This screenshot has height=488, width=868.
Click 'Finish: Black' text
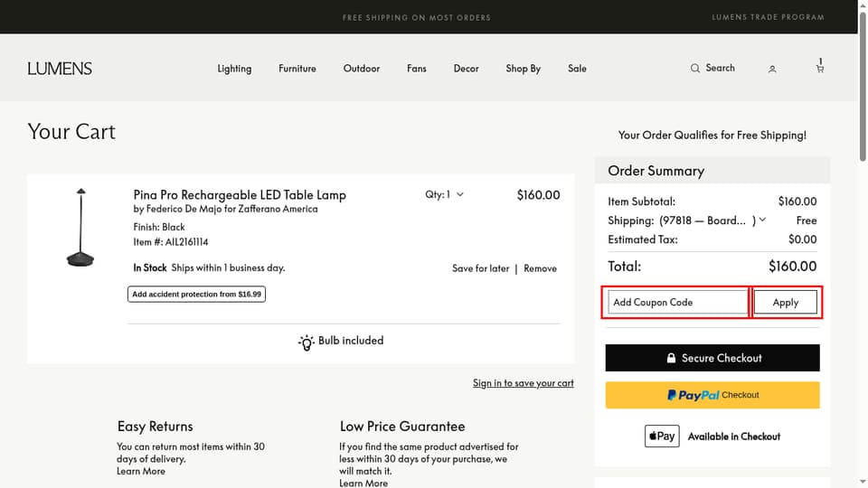159,227
